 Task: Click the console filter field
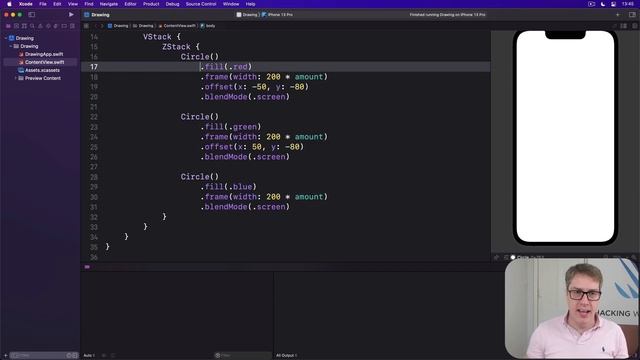click(242, 356)
